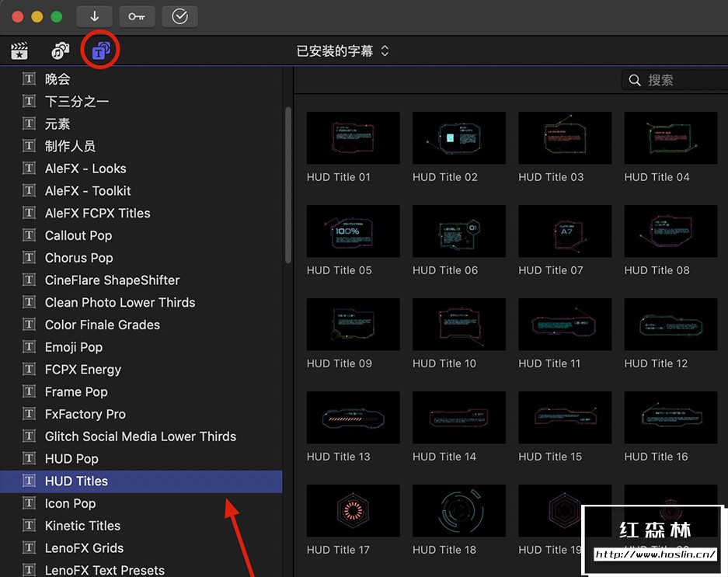Screen dimensions: 728x577
Task: Select HUD Title 10 thumbnail
Action: (x=459, y=325)
